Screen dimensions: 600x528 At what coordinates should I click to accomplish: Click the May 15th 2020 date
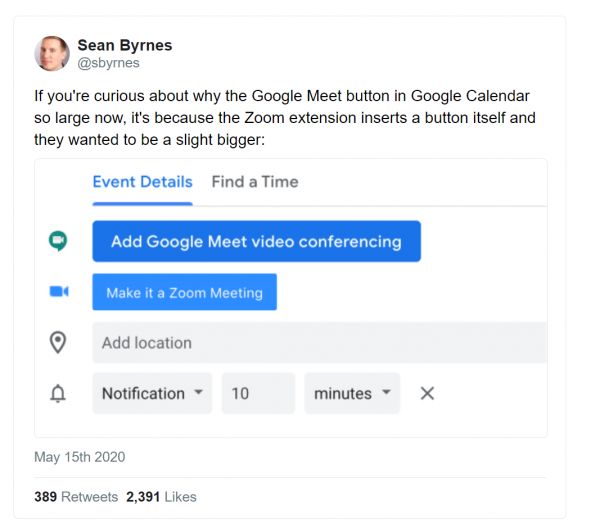click(80, 457)
